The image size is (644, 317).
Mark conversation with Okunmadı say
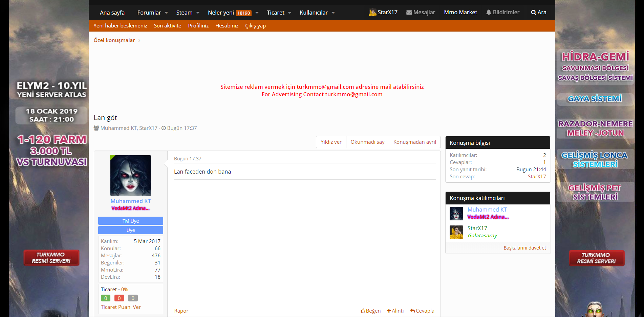[367, 142]
